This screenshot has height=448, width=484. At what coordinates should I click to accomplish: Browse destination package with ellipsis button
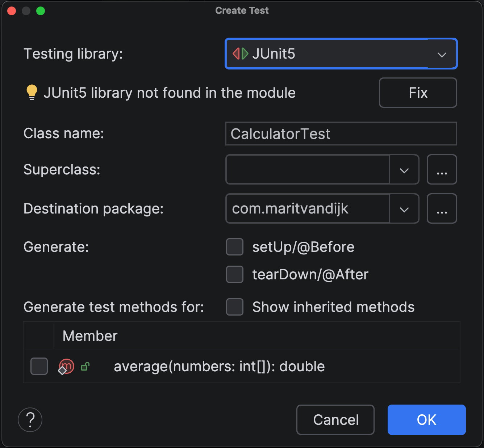[442, 209]
